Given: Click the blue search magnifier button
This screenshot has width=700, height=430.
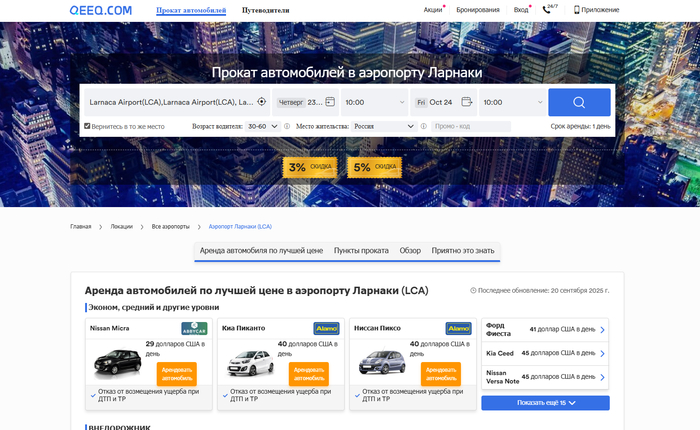Looking at the screenshot, I should click(579, 102).
